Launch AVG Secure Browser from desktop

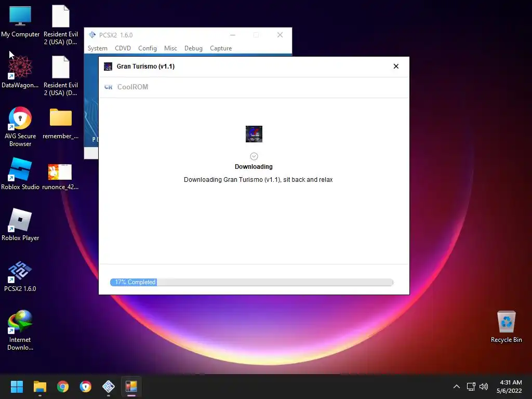(x=20, y=126)
